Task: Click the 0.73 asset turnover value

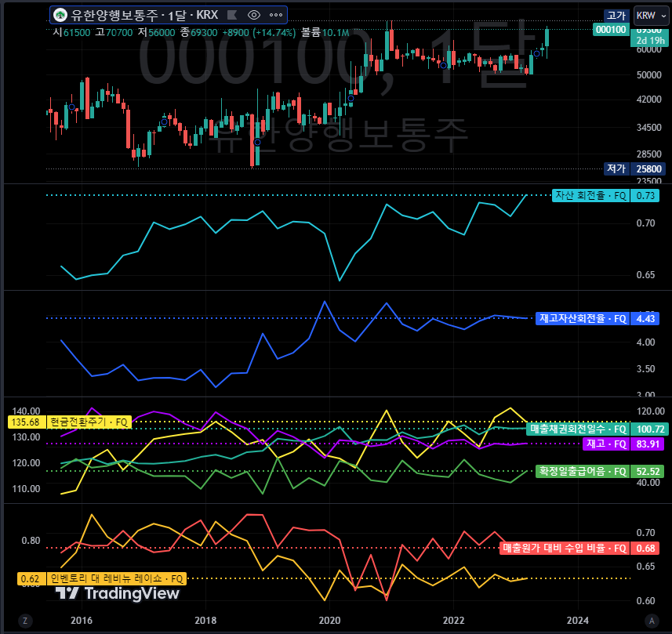Action: [645, 196]
